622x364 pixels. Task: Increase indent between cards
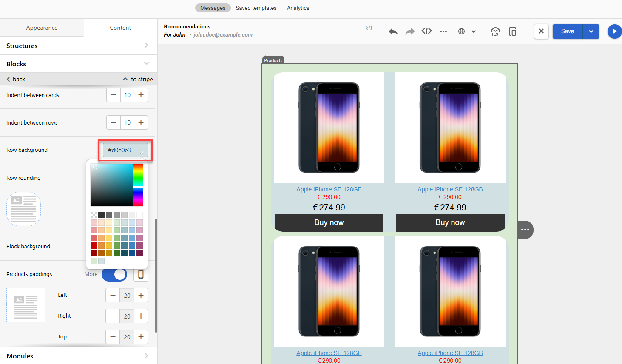141,95
